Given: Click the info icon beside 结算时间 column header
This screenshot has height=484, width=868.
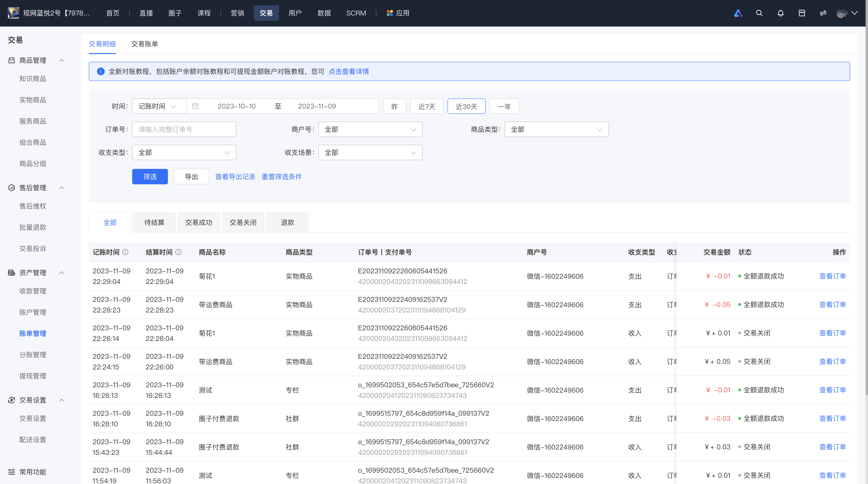Looking at the screenshot, I should coord(179,252).
